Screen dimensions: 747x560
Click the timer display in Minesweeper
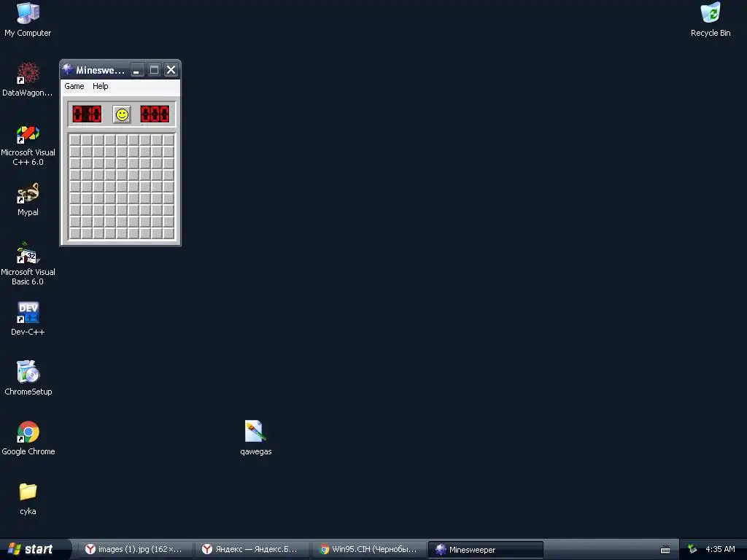click(155, 114)
